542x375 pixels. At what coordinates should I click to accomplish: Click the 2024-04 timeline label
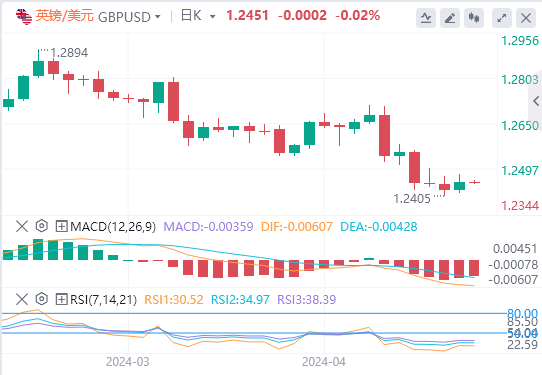324,362
